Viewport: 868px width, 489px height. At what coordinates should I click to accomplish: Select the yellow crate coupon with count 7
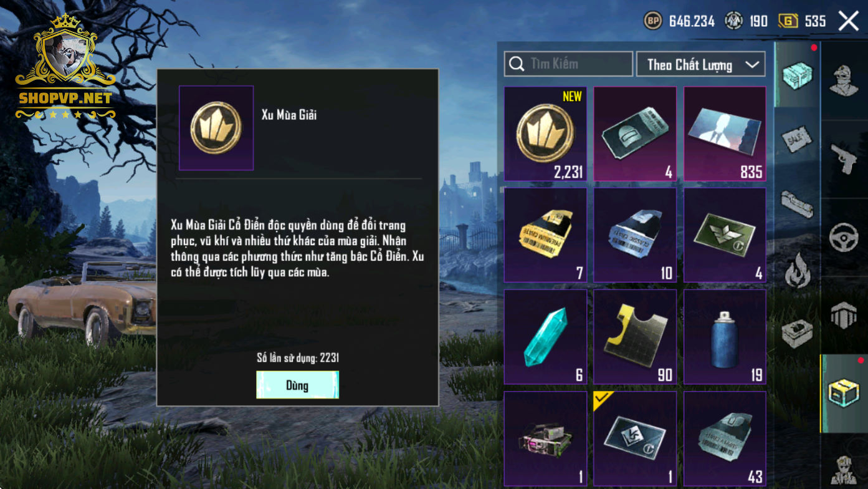tap(545, 235)
